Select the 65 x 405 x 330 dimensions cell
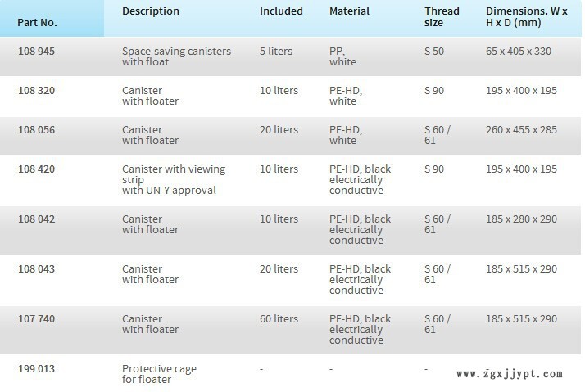The width and height of the screenshot is (585, 392). (x=519, y=52)
